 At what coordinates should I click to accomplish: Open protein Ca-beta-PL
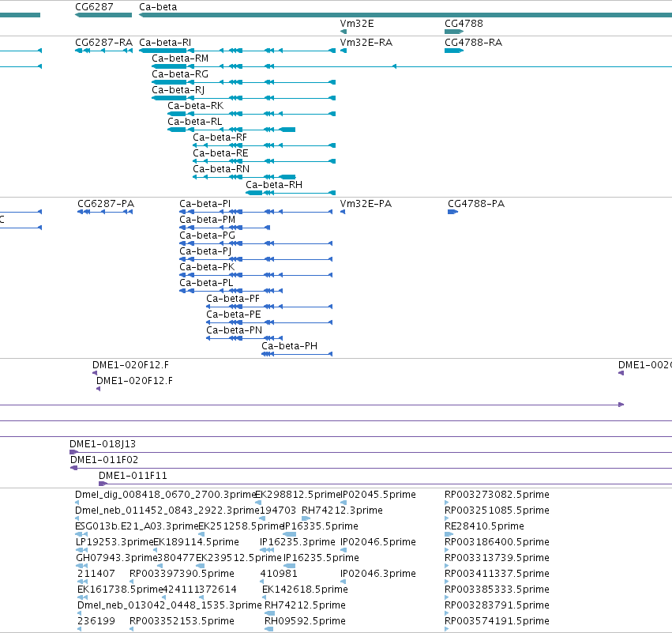[206, 283]
